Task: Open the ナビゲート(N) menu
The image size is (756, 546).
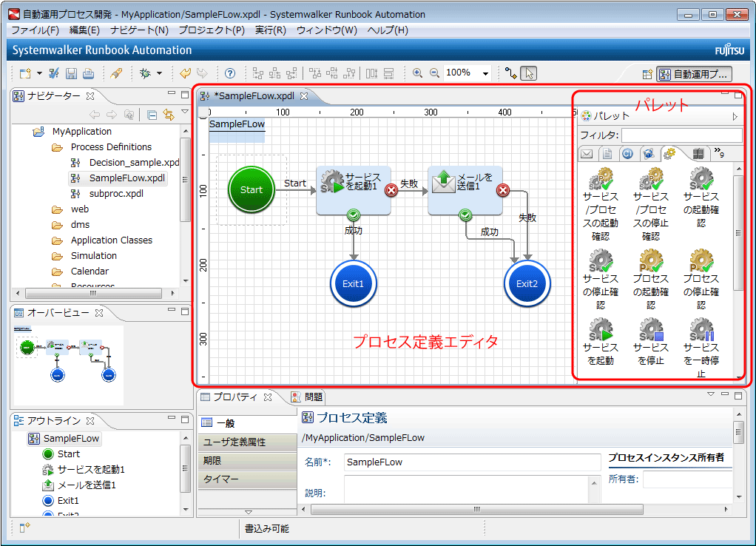Action: (139, 30)
